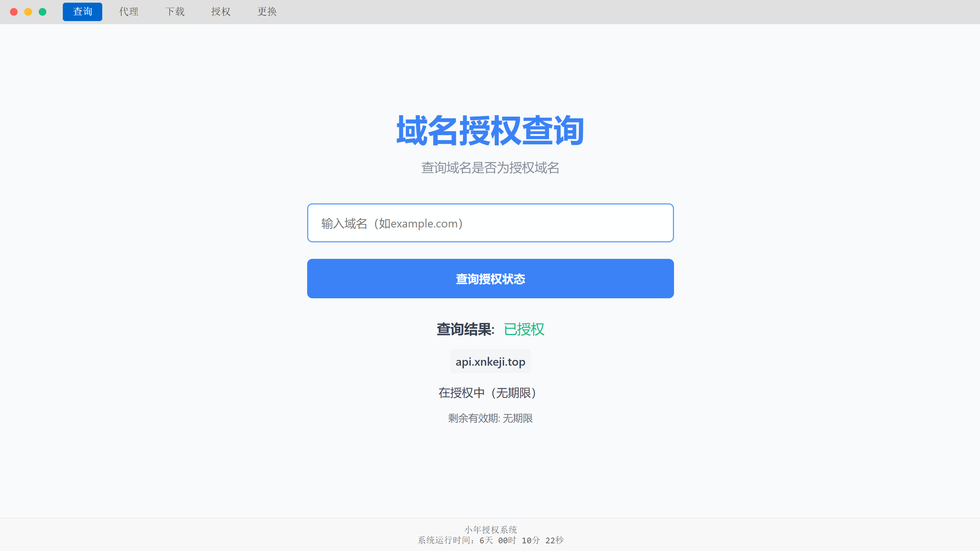Click the green zoom circle

[x=43, y=12]
